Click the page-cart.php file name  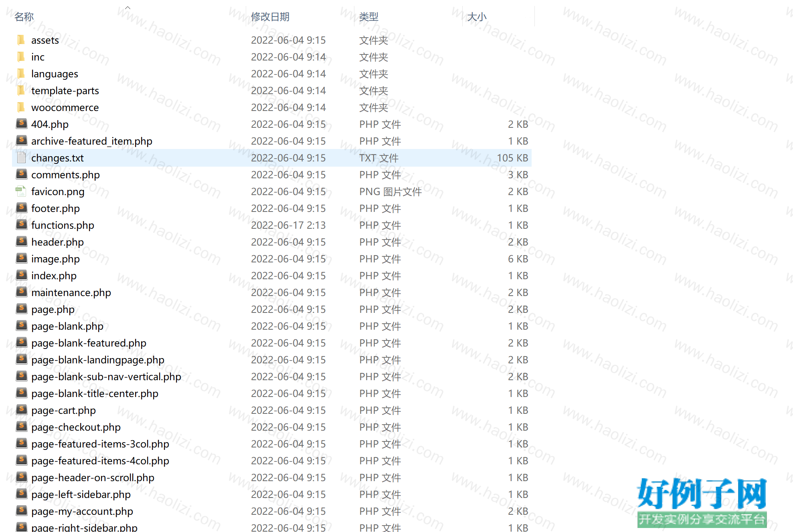click(x=63, y=410)
